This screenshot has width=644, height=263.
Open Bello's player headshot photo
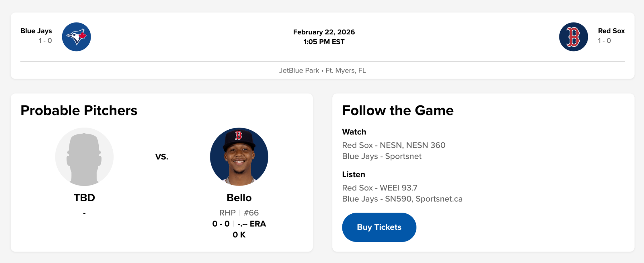point(239,157)
